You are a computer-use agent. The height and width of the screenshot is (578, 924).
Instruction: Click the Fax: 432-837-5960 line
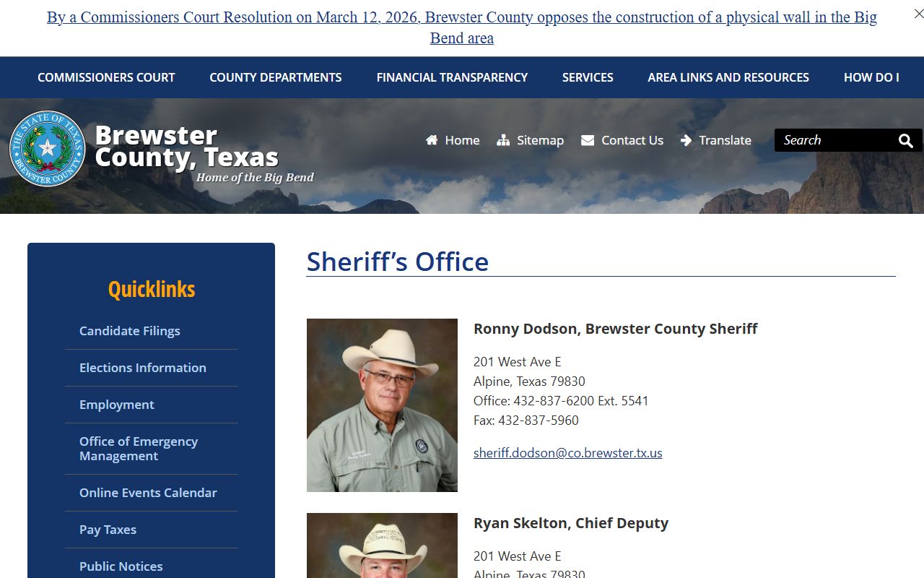click(x=526, y=420)
